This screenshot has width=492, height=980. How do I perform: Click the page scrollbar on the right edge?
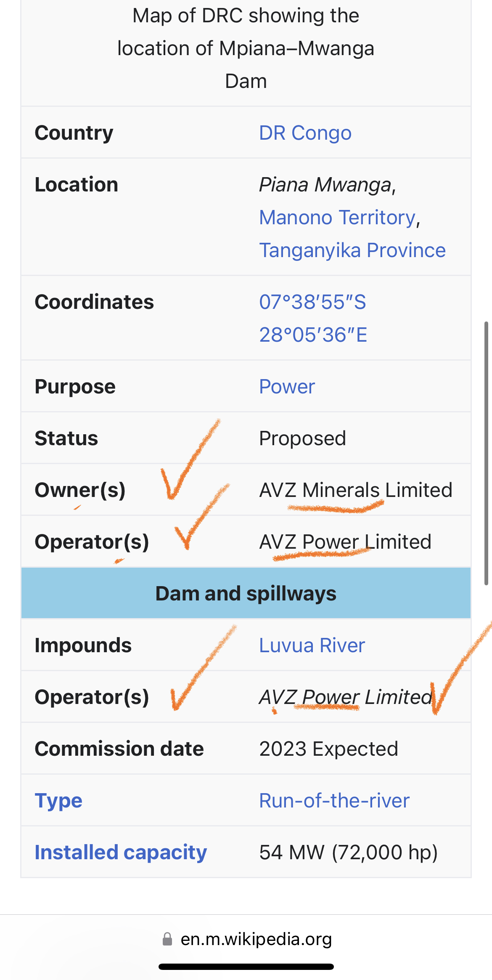pyautogui.click(x=486, y=453)
